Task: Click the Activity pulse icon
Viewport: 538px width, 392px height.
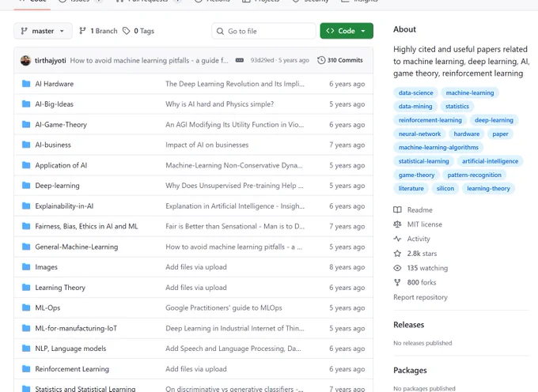Action: coord(397,239)
